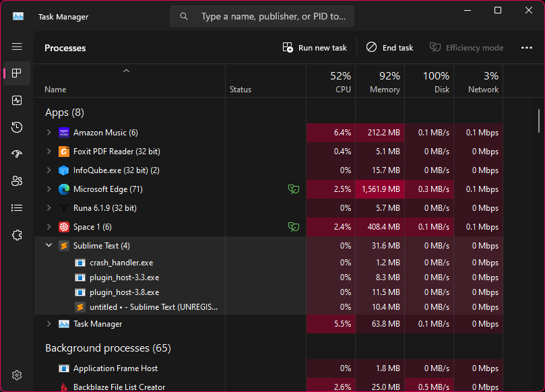
Task: Click the Runa 6.1.9 icon
Action: [x=64, y=208]
